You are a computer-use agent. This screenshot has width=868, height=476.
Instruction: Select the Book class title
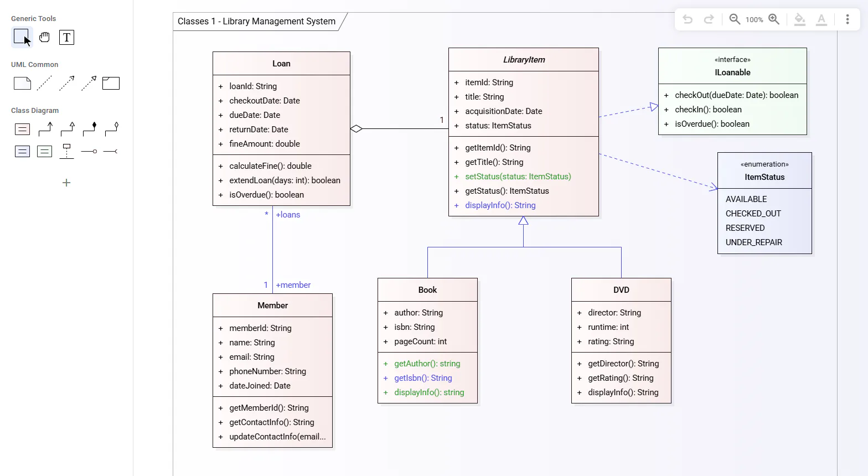(427, 290)
